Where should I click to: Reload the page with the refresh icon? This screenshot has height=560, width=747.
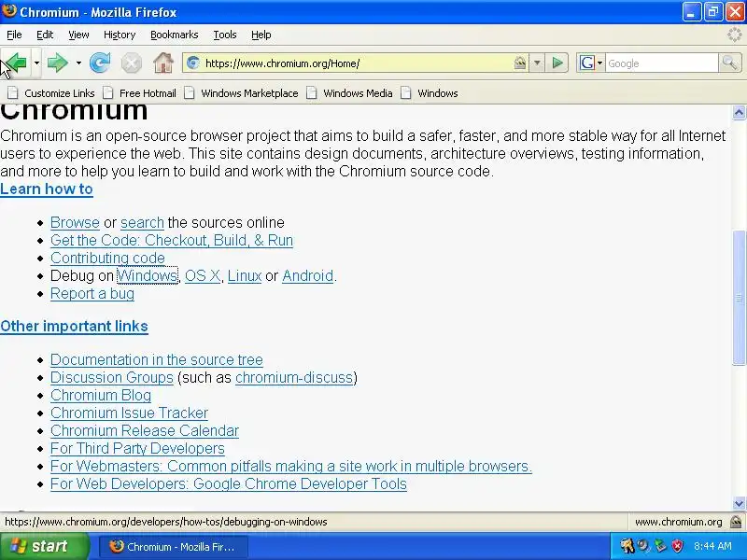100,63
